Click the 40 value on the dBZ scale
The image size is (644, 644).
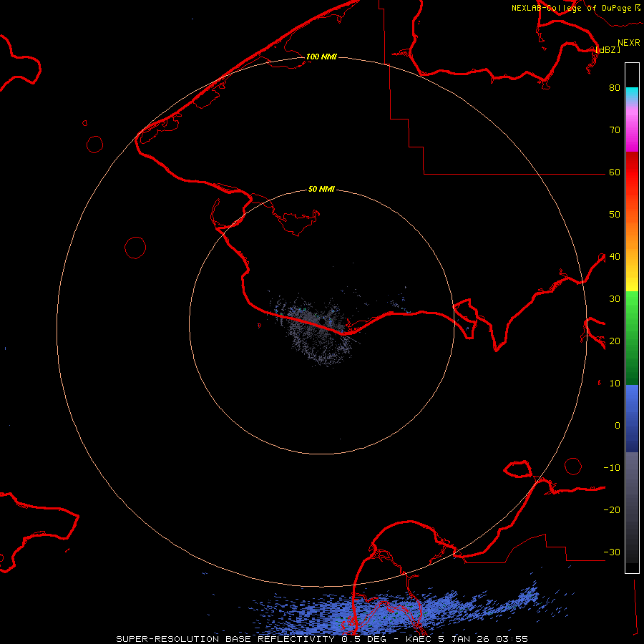[615, 257]
